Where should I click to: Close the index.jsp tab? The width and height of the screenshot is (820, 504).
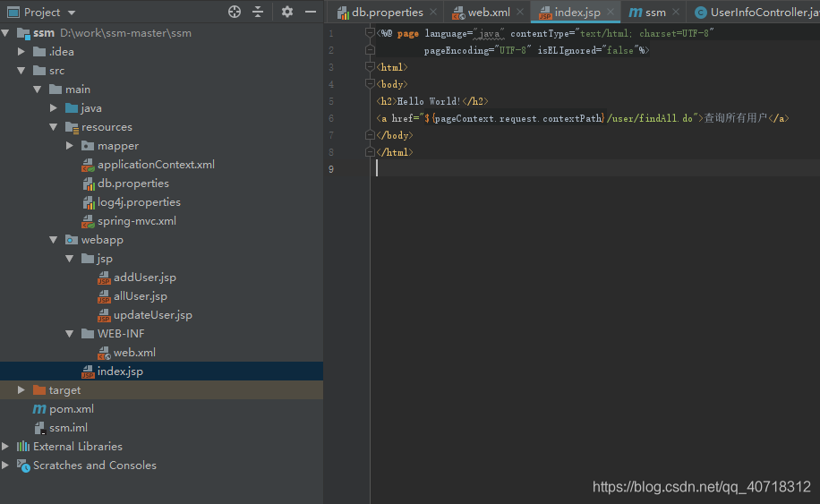(611, 12)
